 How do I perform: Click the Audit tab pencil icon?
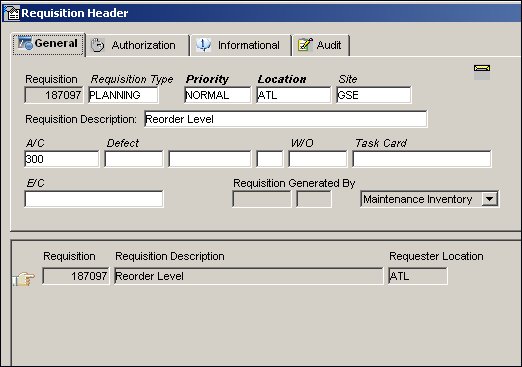(305, 45)
